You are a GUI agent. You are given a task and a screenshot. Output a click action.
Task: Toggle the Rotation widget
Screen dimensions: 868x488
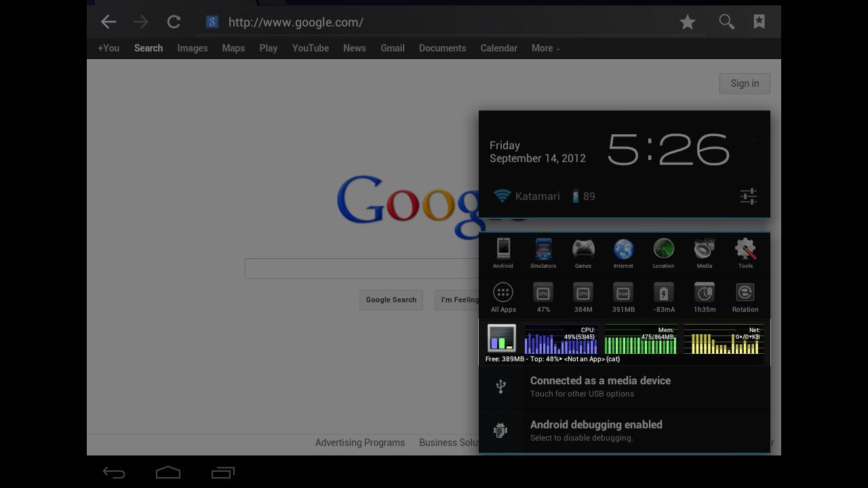point(745,298)
